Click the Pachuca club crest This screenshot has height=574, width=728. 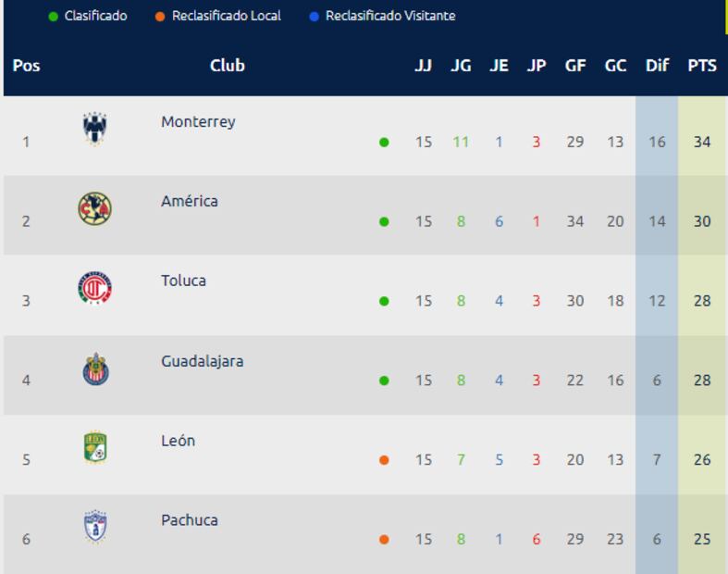(x=94, y=528)
